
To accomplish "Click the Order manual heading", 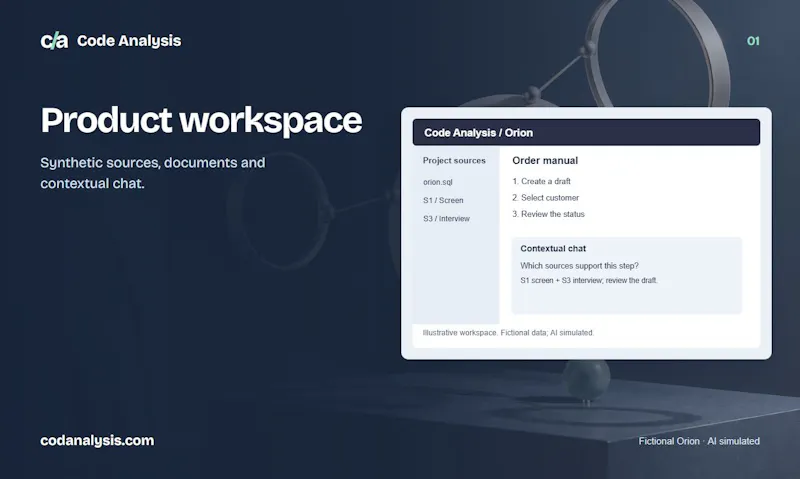I will (x=545, y=161).
